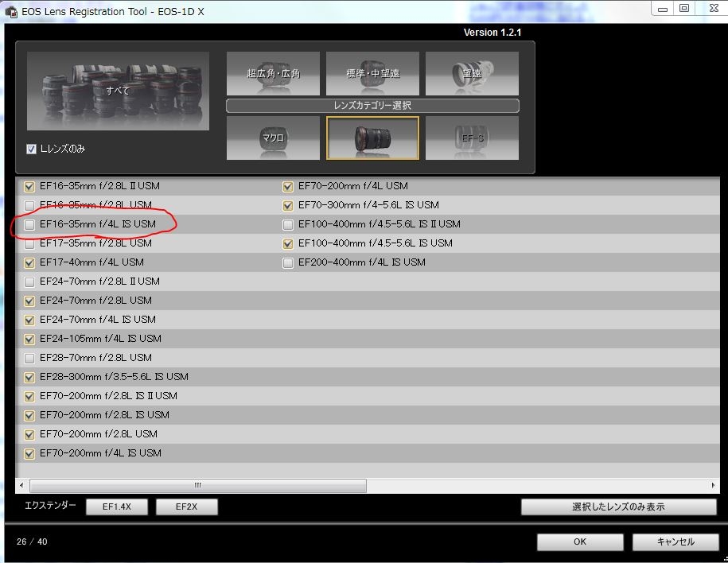The height and width of the screenshot is (563, 728).
Task: Click the エクステンダー label
Action: coord(50,506)
